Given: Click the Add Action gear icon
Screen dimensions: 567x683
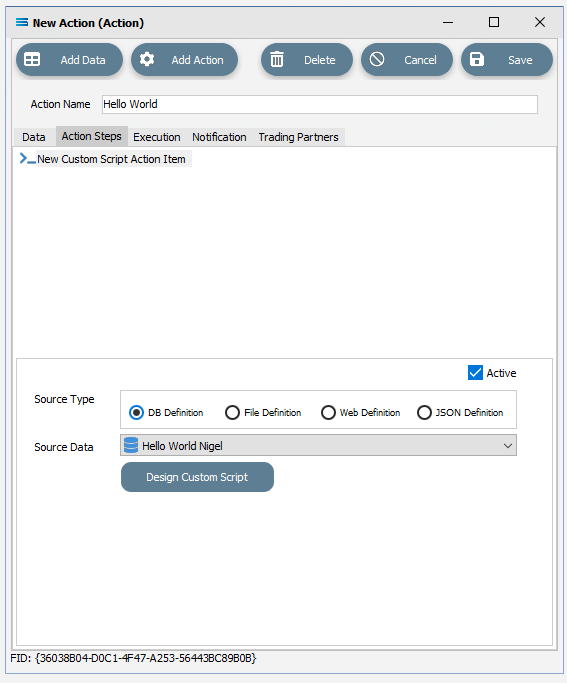Looking at the screenshot, I should [x=147, y=59].
